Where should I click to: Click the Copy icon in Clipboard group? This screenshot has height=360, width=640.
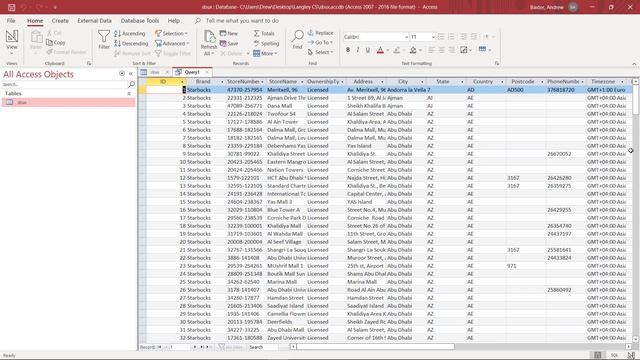pyautogui.click(x=49, y=42)
